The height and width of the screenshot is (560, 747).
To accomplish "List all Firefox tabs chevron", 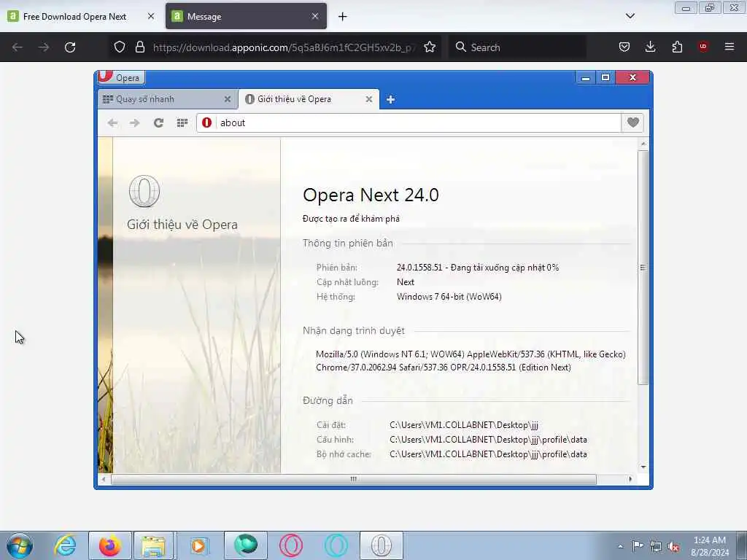I will click(630, 16).
